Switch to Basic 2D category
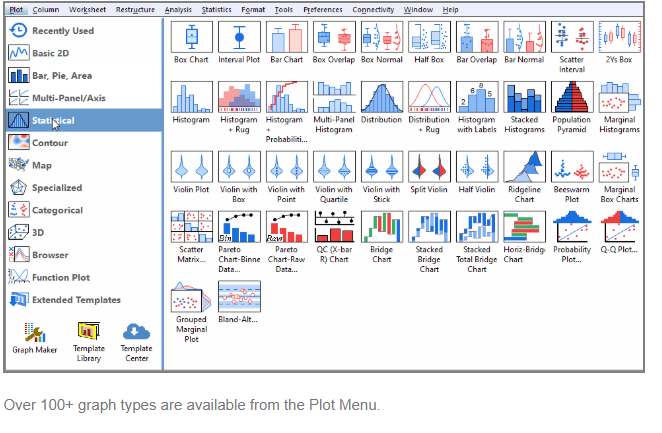Image resolution: width=662 pixels, height=433 pixels. pos(84,53)
